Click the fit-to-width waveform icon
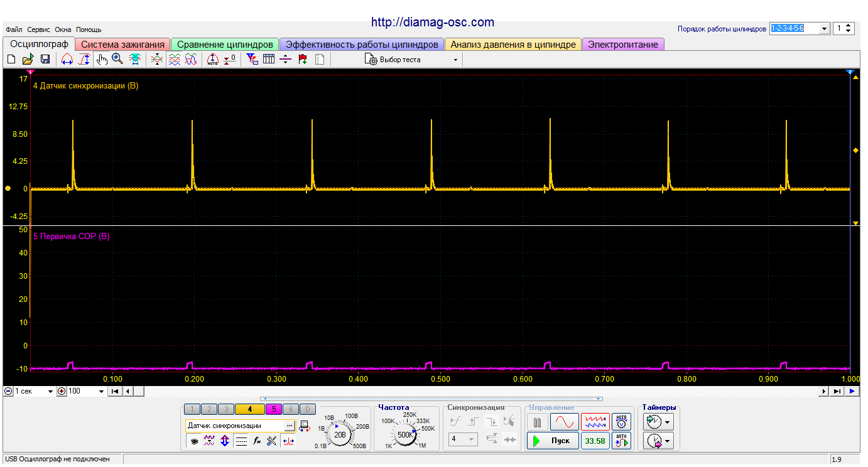 coord(134,59)
